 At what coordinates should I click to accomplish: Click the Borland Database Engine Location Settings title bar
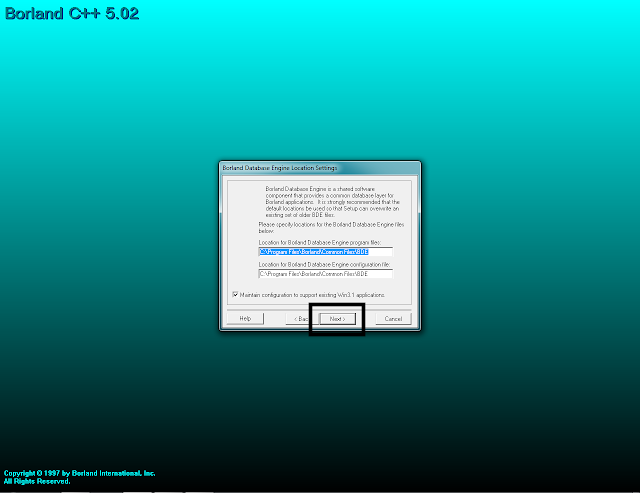(x=320, y=168)
